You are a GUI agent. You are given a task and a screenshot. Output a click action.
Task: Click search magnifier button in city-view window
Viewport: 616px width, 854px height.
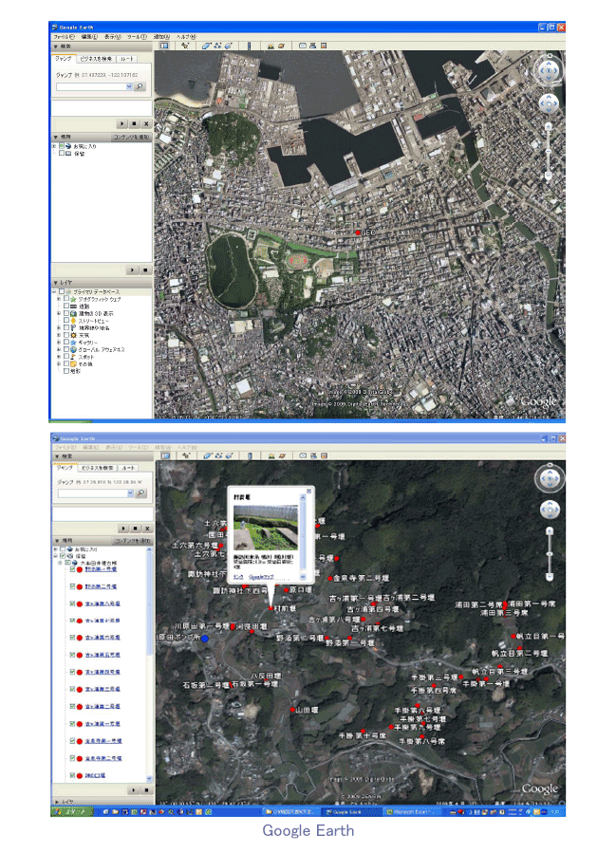click(140, 86)
